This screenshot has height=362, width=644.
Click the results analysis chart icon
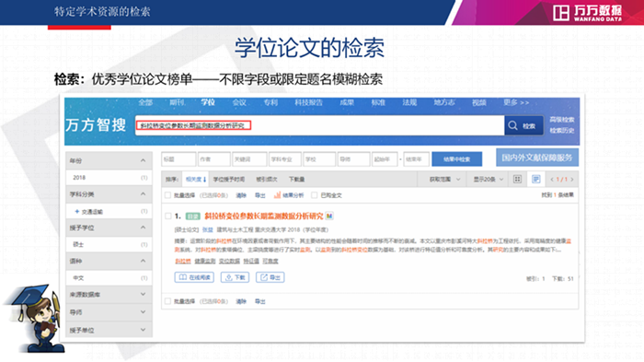pos(277,195)
